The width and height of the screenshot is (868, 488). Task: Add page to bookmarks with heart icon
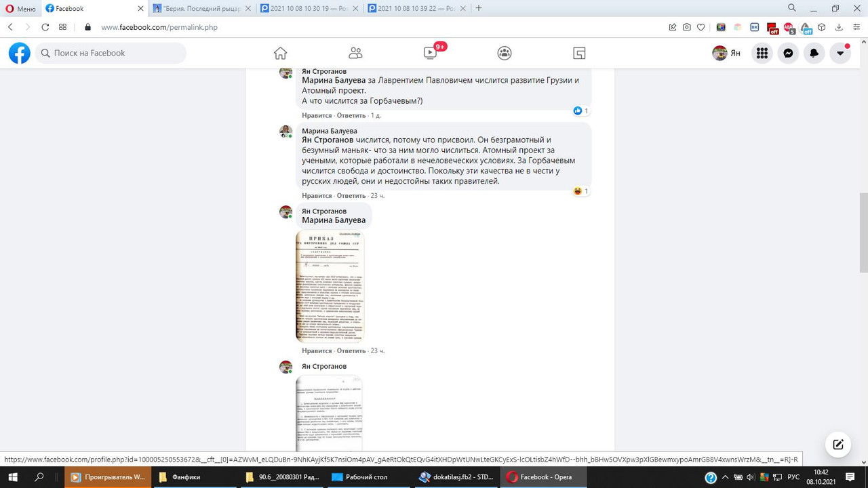(701, 27)
